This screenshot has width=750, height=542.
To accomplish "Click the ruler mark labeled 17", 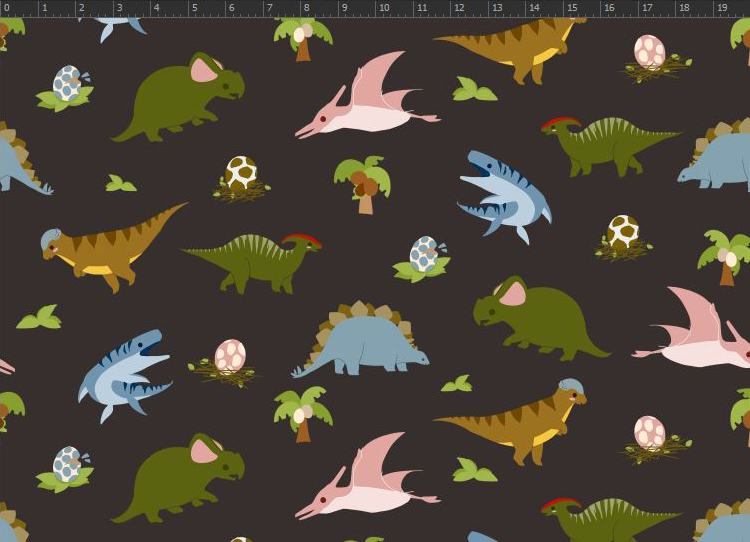I will tap(648, 8).
